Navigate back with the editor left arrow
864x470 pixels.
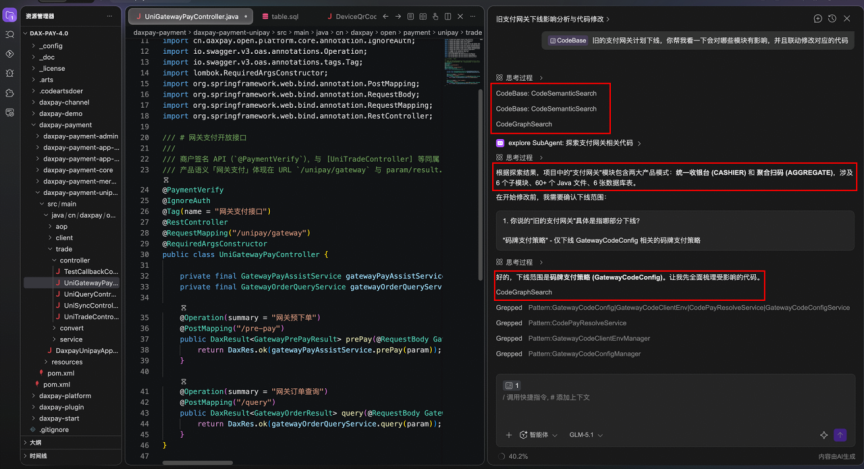tap(386, 17)
